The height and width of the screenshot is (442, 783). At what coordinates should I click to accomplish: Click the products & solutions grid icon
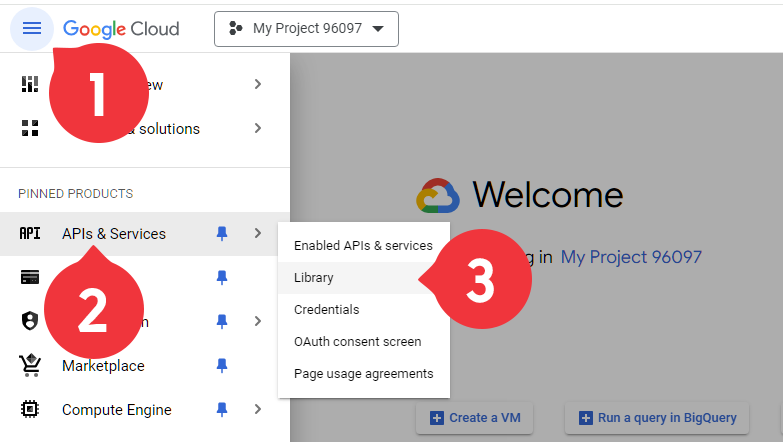[x=30, y=128]
